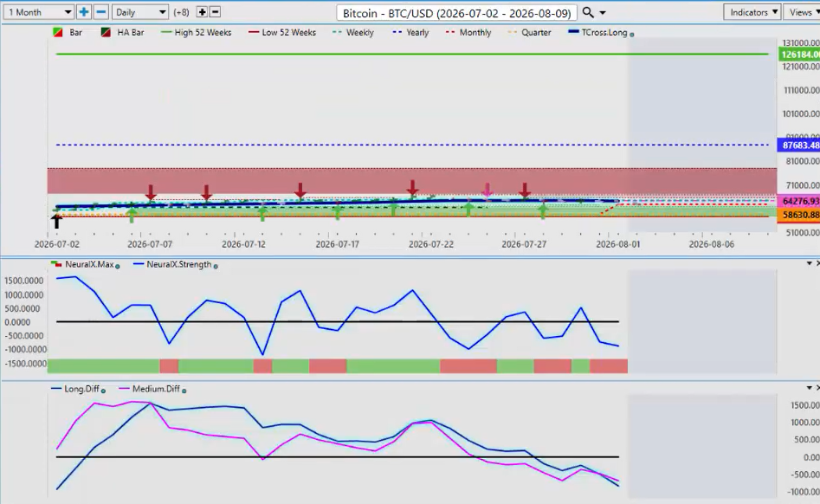Open the Daily interval dropdown
Image resolution: width=820 pixels, height=504 pixels.
(139, 12)
